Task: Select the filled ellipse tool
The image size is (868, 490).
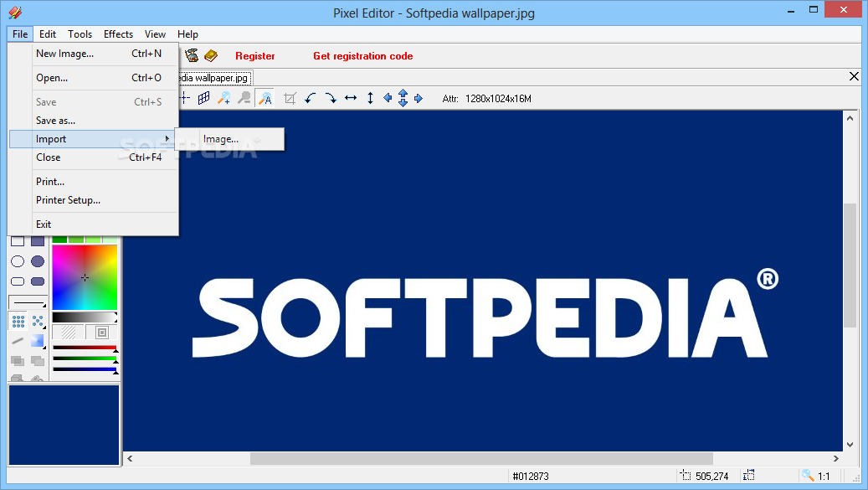Action: point(38,261)
